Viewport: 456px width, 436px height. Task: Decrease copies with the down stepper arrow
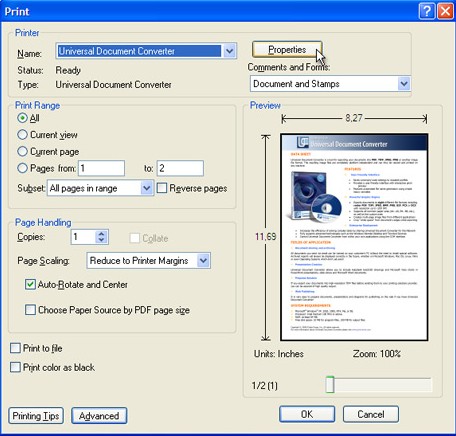(x=102, y=240)
